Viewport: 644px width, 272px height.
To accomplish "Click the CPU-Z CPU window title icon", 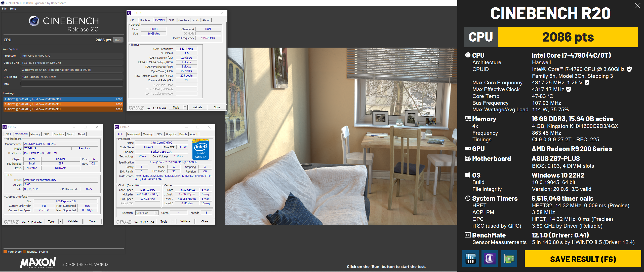I will (117, 127).
